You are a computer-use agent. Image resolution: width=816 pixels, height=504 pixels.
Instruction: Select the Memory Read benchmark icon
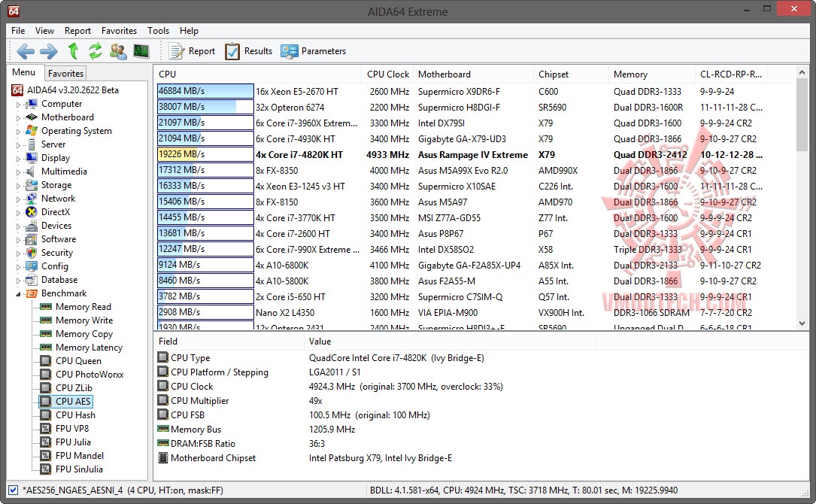pyautogui.click(x=46, y=307)
